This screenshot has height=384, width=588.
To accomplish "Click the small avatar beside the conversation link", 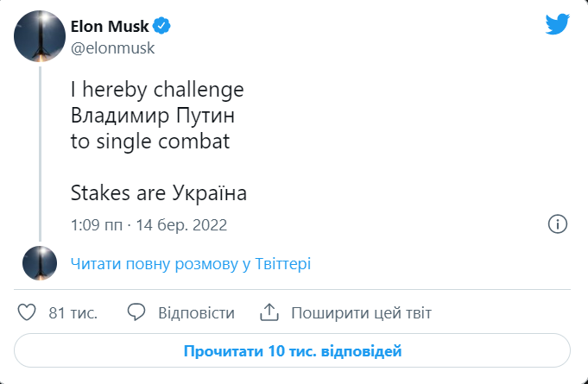I will (x=40, y=263).
